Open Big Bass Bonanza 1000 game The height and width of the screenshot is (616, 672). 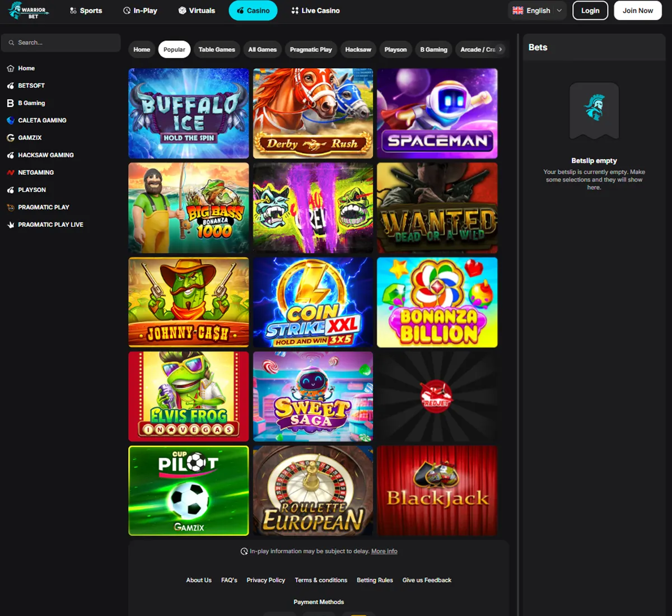pos(189,208)
